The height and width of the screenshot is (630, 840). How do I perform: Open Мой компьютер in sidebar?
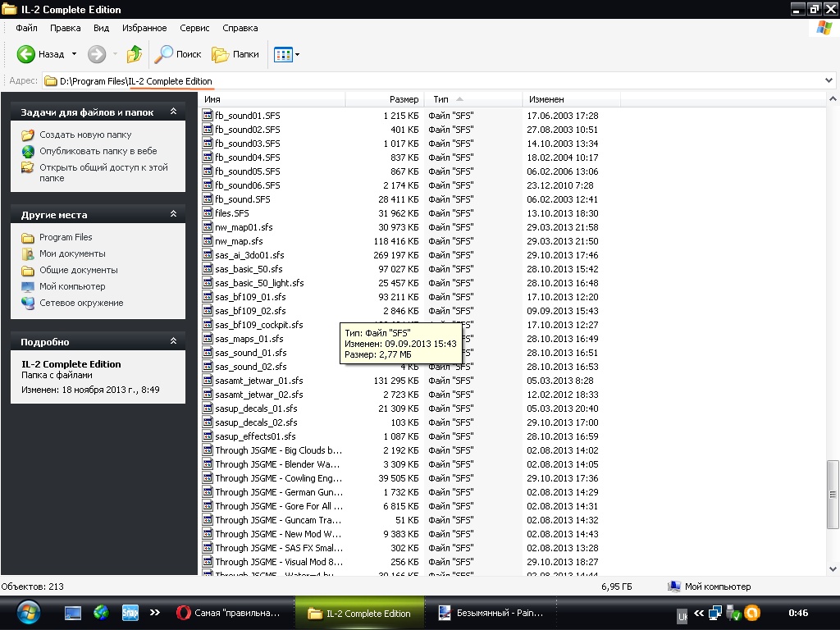(72, 286)
